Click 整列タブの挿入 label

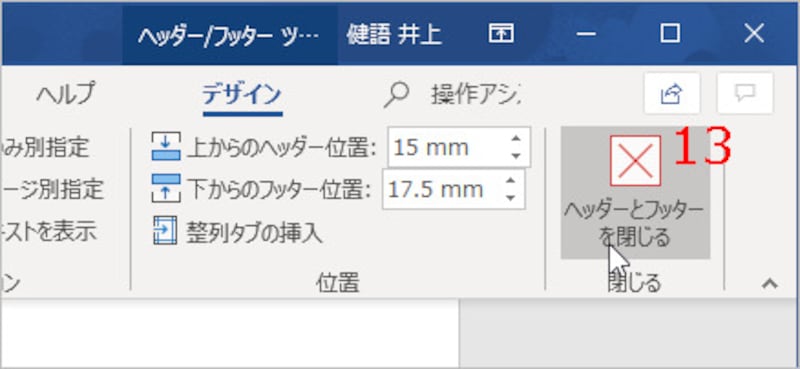pos(255,232)
